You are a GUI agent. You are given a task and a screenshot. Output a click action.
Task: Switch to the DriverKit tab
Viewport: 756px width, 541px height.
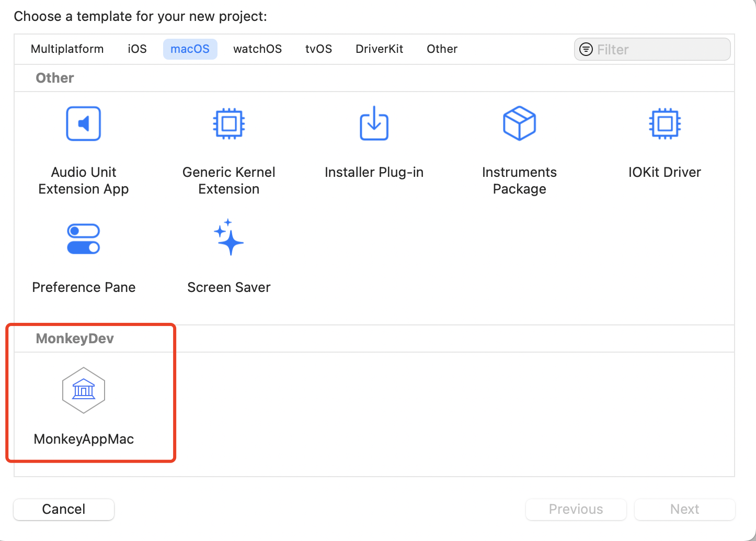coord(379,49)
